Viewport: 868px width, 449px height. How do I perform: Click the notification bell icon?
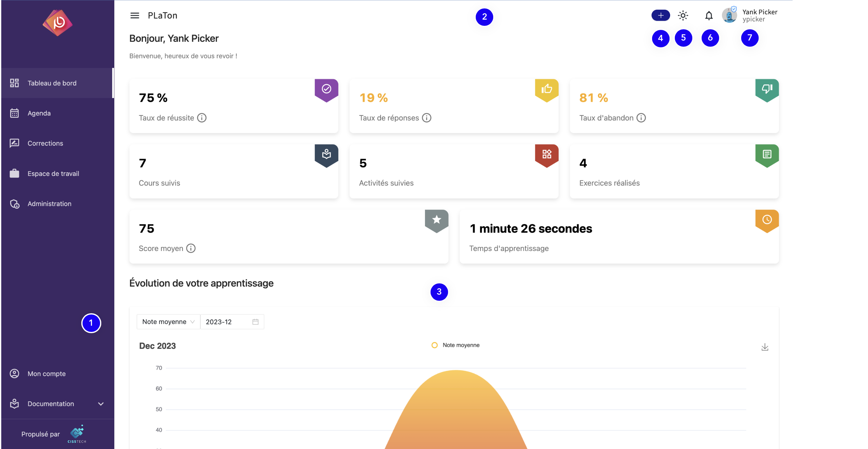708,15
